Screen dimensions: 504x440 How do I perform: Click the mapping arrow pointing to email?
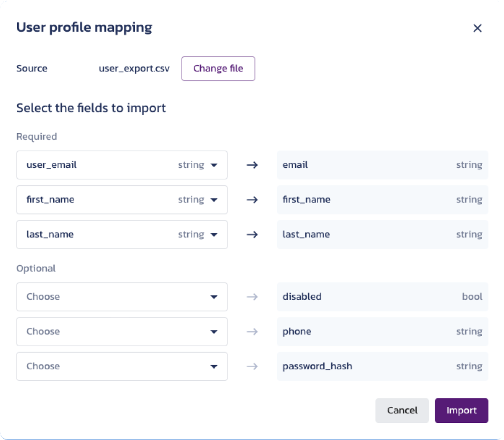point(252,165)
